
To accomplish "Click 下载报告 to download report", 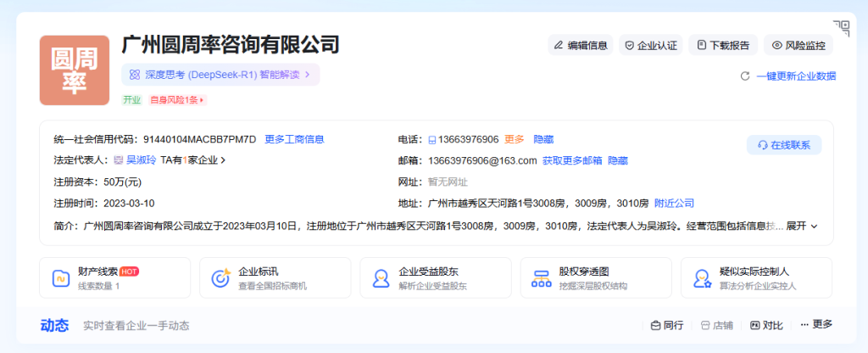I will coord(722,45).
